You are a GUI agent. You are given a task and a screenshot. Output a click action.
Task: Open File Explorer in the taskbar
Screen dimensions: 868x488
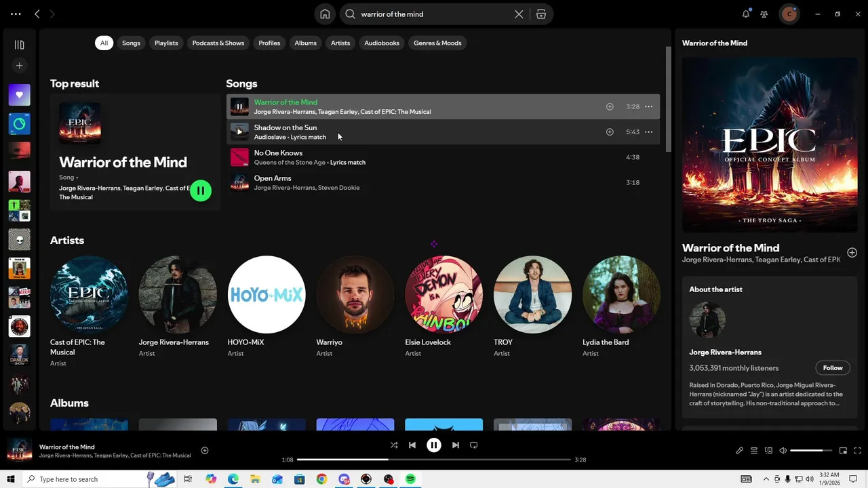tap(255, 479)
